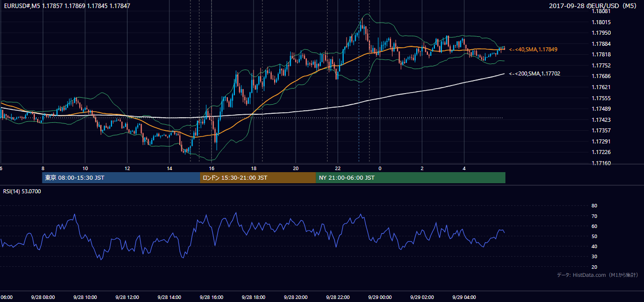Image resolution: width=644 pixels, height=302 pixels.
Task: Click the NY session bar 21:00-06:00 JST
Action: click(x=411, y=178)
